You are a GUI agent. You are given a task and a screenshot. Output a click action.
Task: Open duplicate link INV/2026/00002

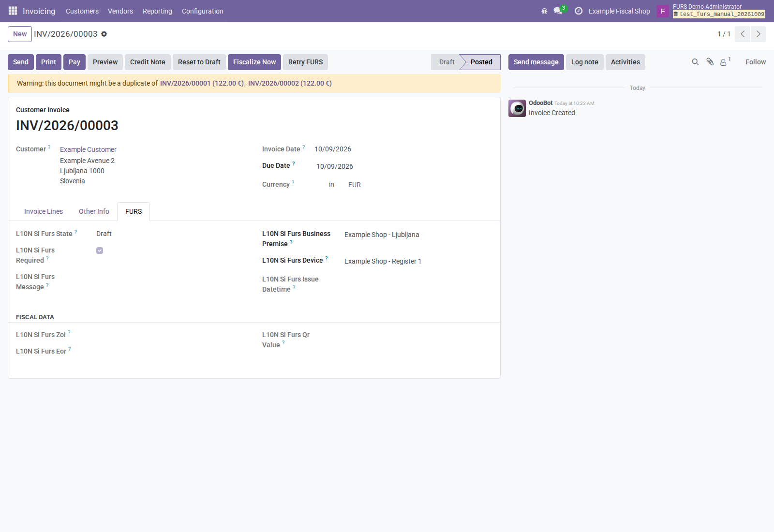[x=290, y=83]
